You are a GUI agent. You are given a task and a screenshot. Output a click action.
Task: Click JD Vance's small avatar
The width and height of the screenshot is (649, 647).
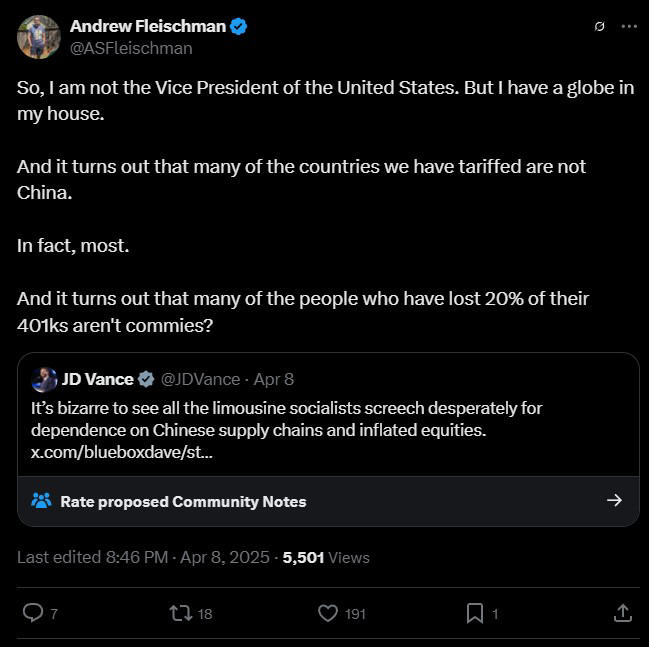(44, 379)
